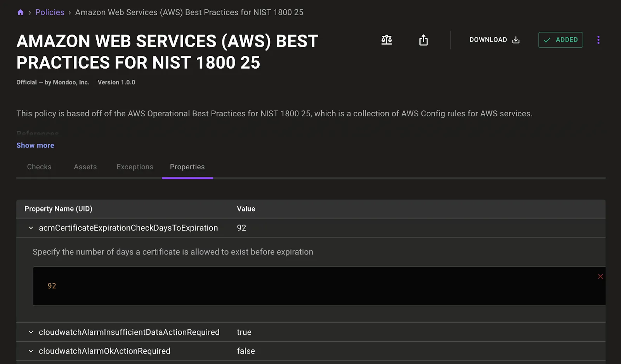Select the cloudwatchAlarmOkActionRequired property name
The width and height of the screenshot is (621, 364).
pyautogui.click(x=104, y=351)
